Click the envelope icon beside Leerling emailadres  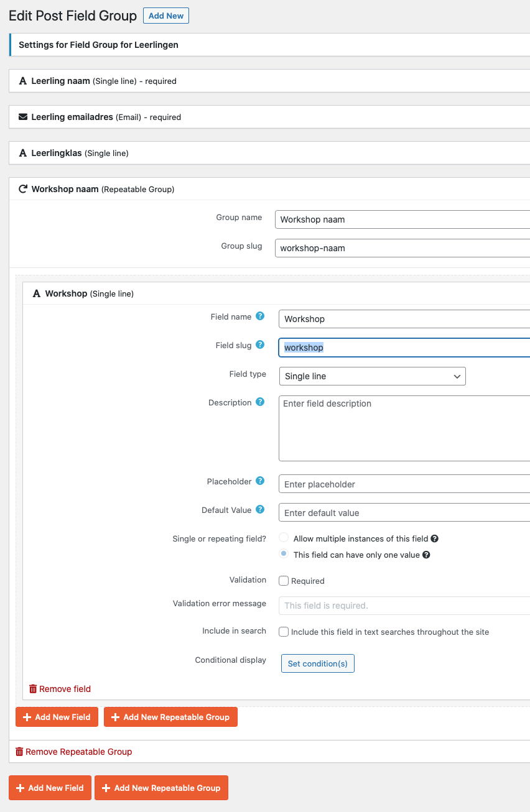pyautogui.click(x=23, y=117)
